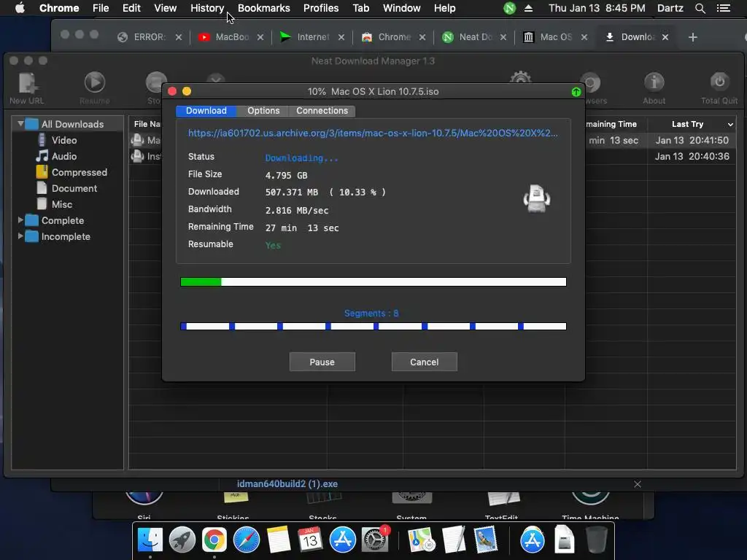Click the green download progress bar

pyautogui.click(x=373, y=282)
